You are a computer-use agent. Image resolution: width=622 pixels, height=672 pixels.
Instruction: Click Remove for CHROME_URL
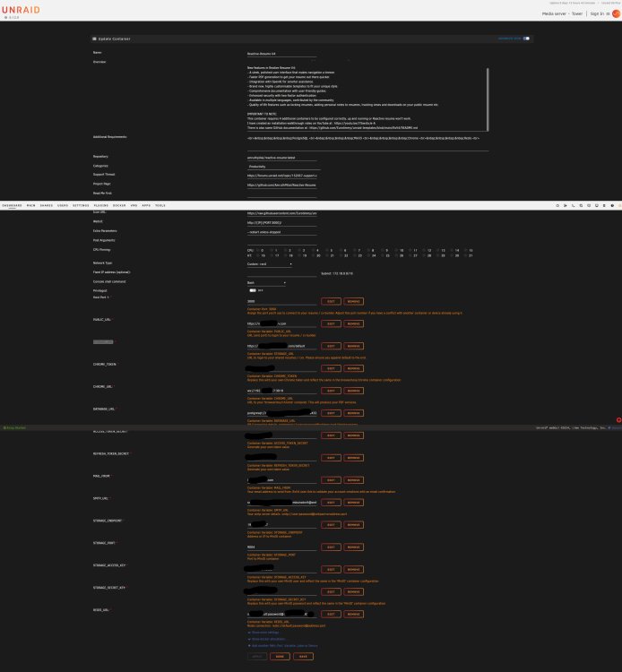coord(353,391)
